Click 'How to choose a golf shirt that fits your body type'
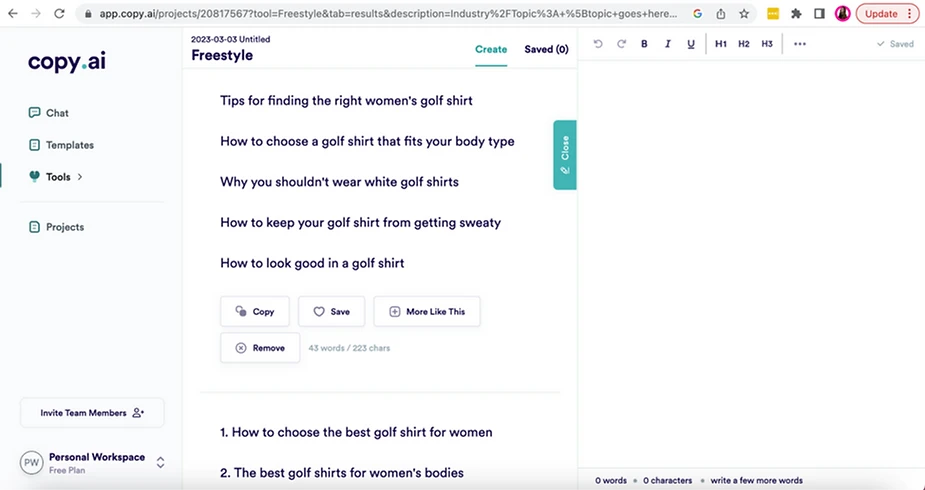Screen dimensions: 925x490 pyautogui.click(x=367, y=142)
